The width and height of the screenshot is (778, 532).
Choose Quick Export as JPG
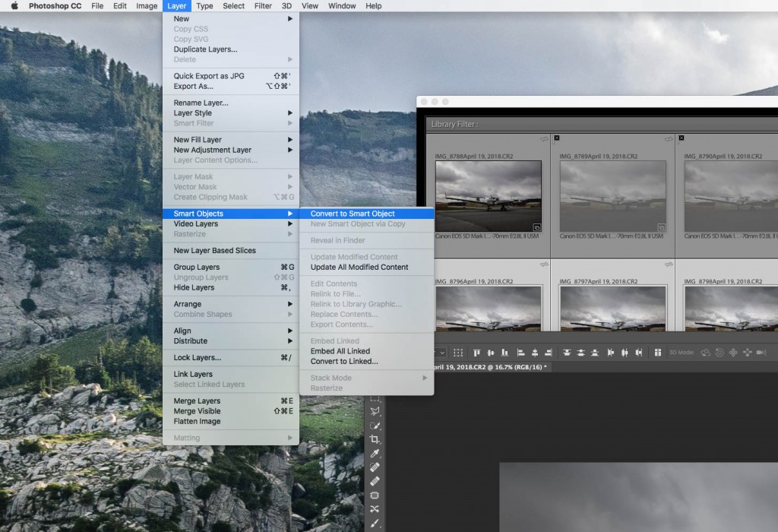pyautogui.click(x=231, y=76)
